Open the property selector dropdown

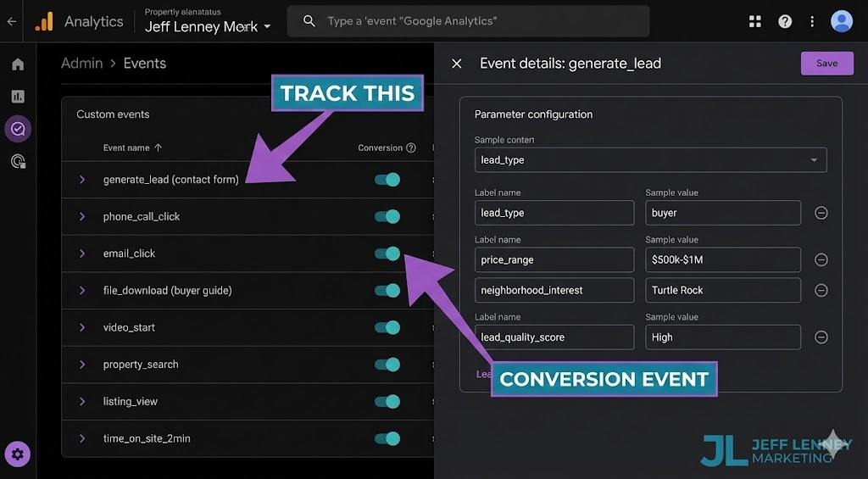pyautogui.click(x=208, y=26)
